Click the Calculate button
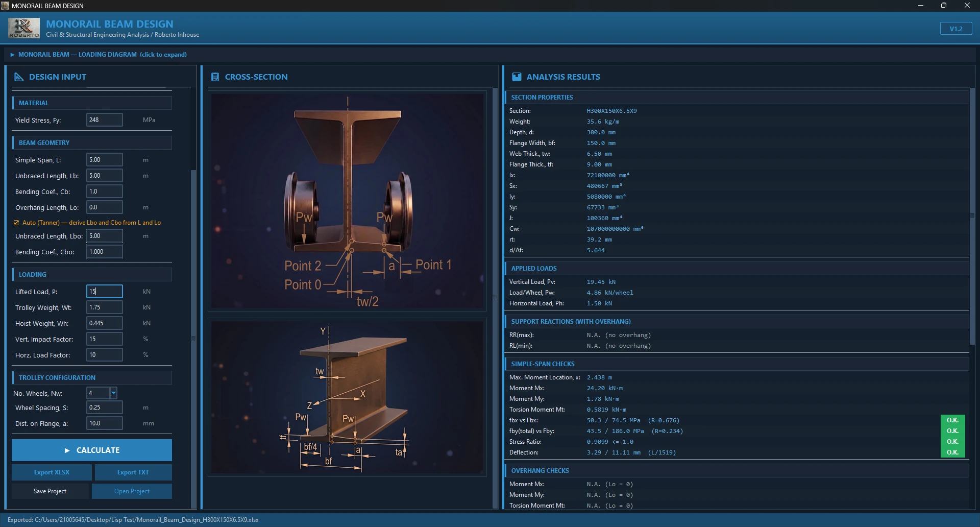The height and width of the screenshot is (527, 980). (92, 450)
